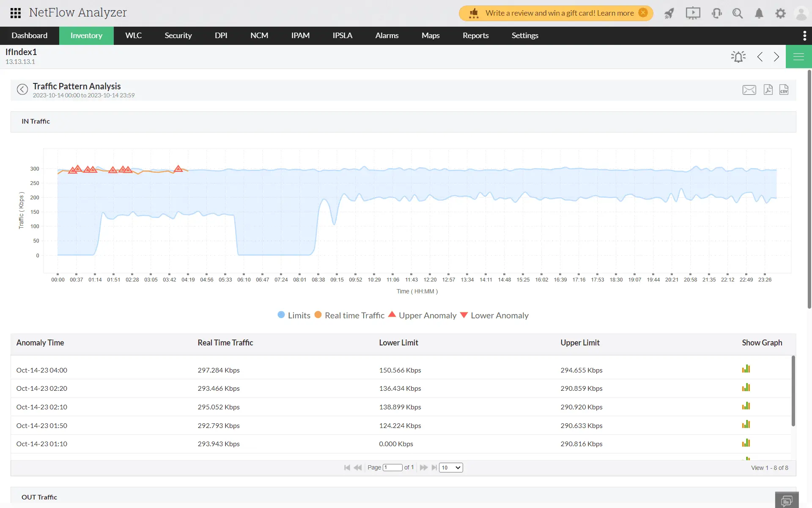Open the training videos presentation icon

click(x=693, y=13)
